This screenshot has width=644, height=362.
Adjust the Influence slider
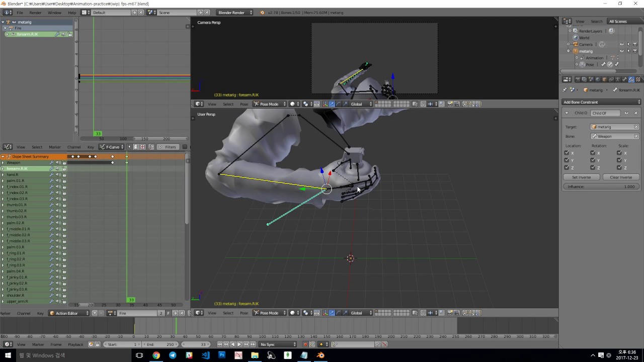601,187
